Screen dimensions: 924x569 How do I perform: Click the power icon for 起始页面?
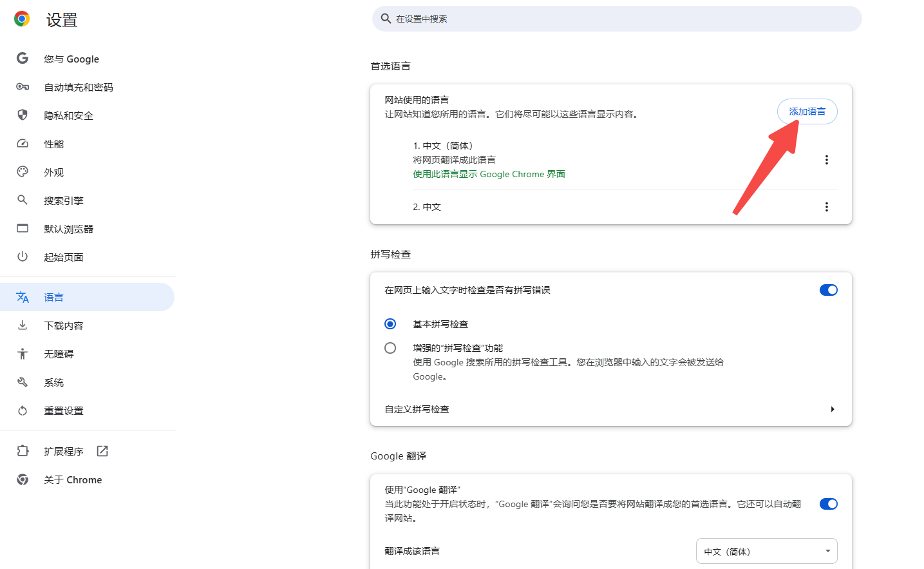point(23,257)
